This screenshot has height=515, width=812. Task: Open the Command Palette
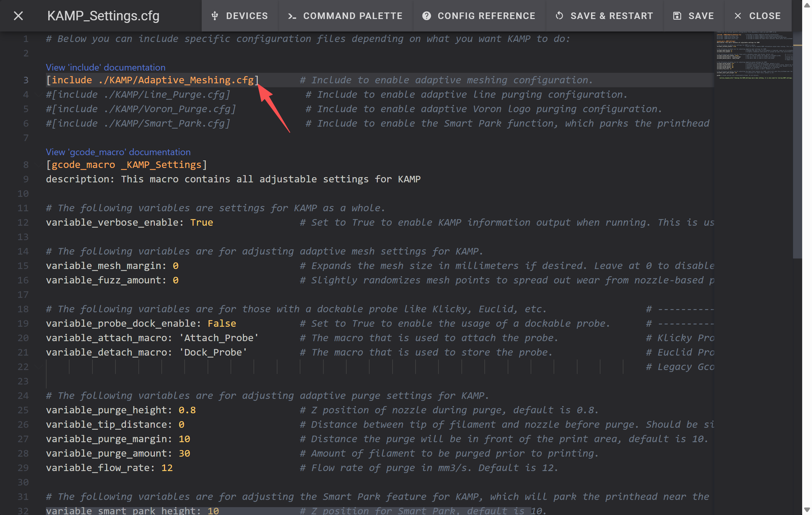pos(345,16)
